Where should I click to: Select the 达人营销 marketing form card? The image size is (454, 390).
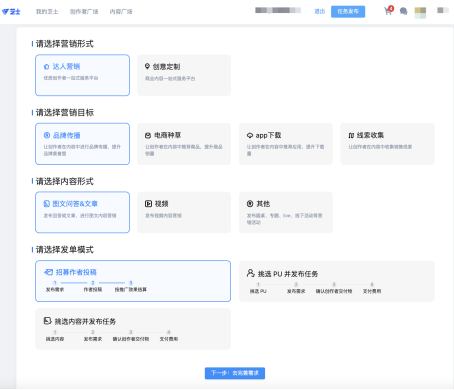[82, 75]
